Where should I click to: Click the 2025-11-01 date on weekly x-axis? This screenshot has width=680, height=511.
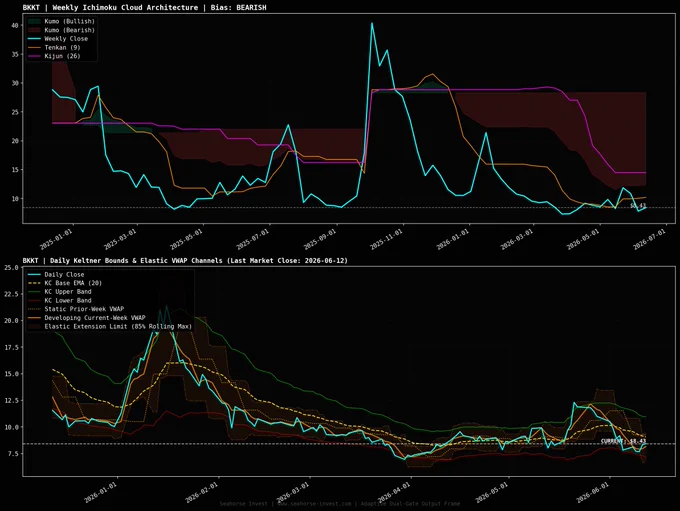pyautogui.click(x=386, y=239)
